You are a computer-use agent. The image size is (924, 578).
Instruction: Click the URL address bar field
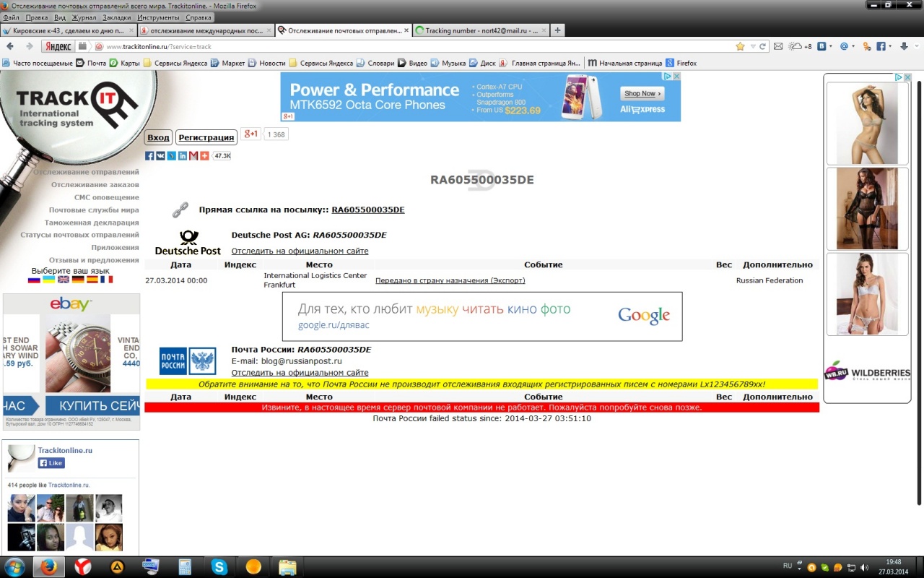click(x=419, y=46)
